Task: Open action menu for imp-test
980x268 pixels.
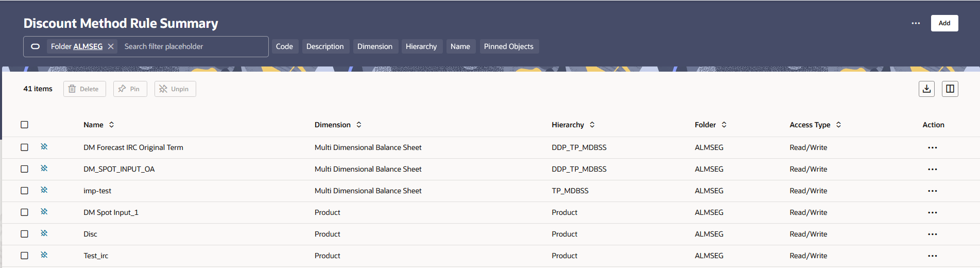Action: tap(932, 191)
